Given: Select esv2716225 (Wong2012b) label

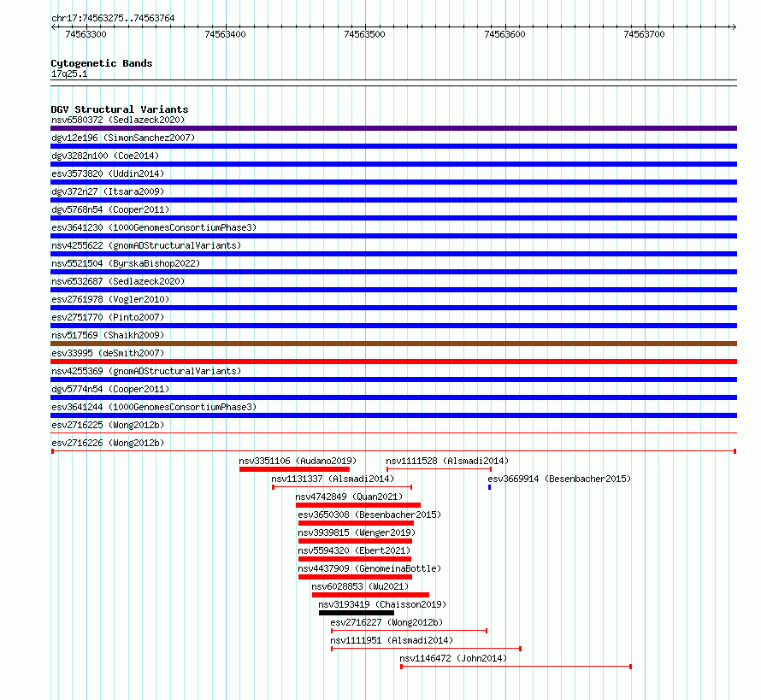Looking at the screenshot, I should [108, 425].
